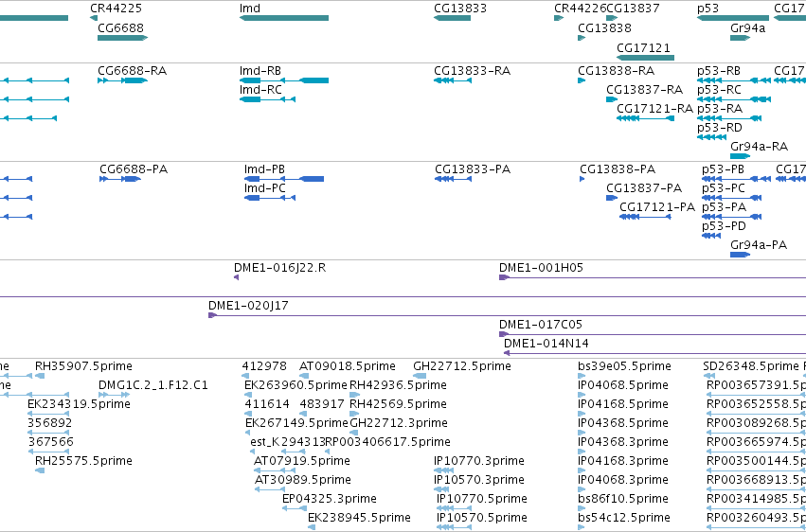
Task: Click the CR44226 gene label
Action: [x=580, y=9]
